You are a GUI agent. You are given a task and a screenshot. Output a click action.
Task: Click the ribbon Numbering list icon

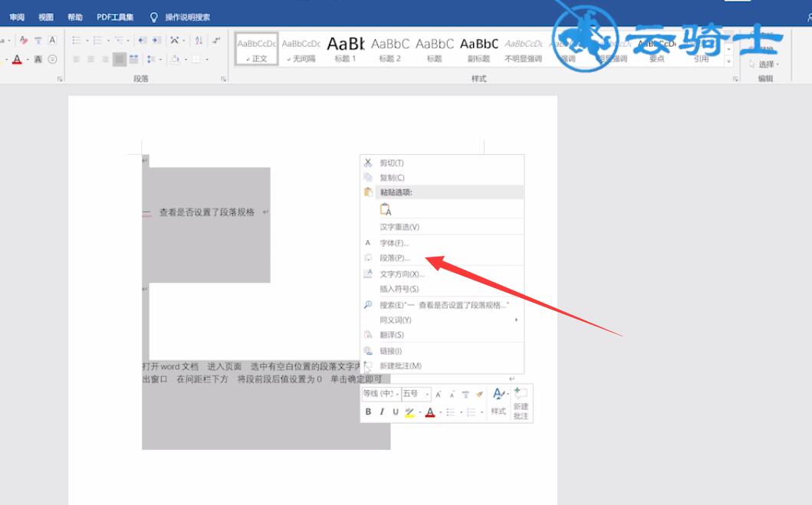pos(98,41)
